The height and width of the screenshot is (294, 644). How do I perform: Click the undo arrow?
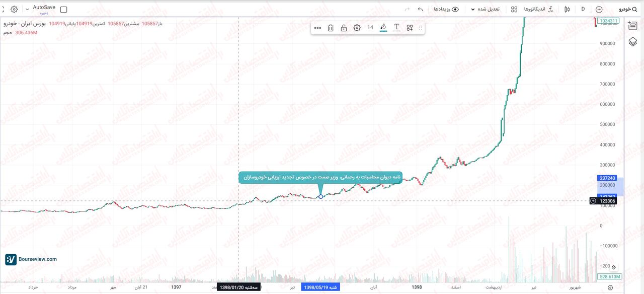(x=420, y=9)
